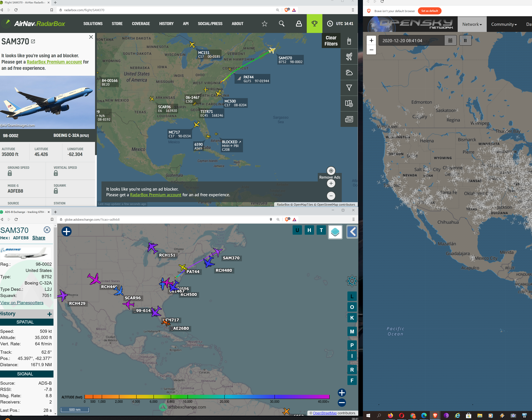Click the green trophy icon in RadarBox

pos(314,24)
